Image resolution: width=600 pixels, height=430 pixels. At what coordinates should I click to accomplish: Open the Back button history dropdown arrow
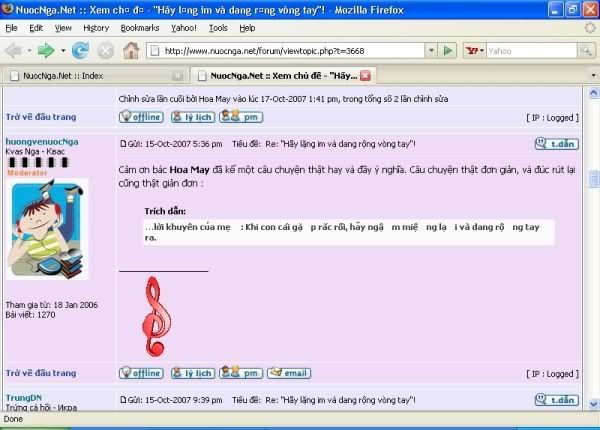click(x=28, y=50)
